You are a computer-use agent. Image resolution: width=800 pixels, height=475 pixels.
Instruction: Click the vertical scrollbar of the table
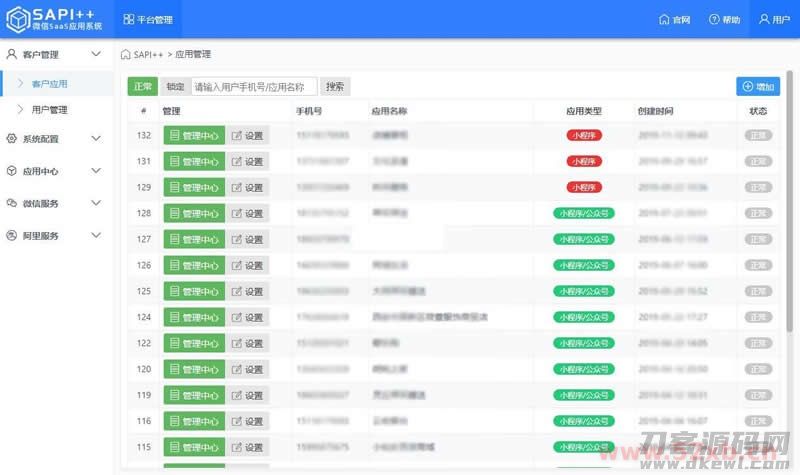(x=789, y=202)
